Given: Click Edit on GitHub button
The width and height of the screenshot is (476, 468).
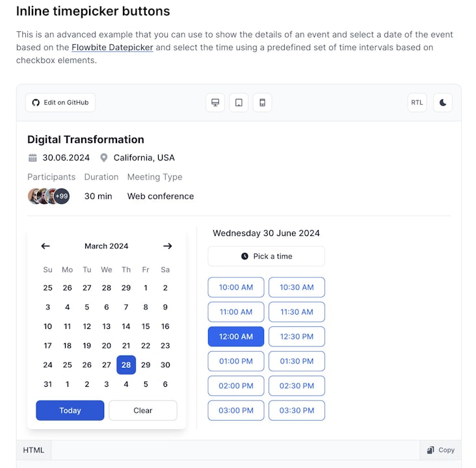Looking at the screenshot, I should [x=60, y=103].
